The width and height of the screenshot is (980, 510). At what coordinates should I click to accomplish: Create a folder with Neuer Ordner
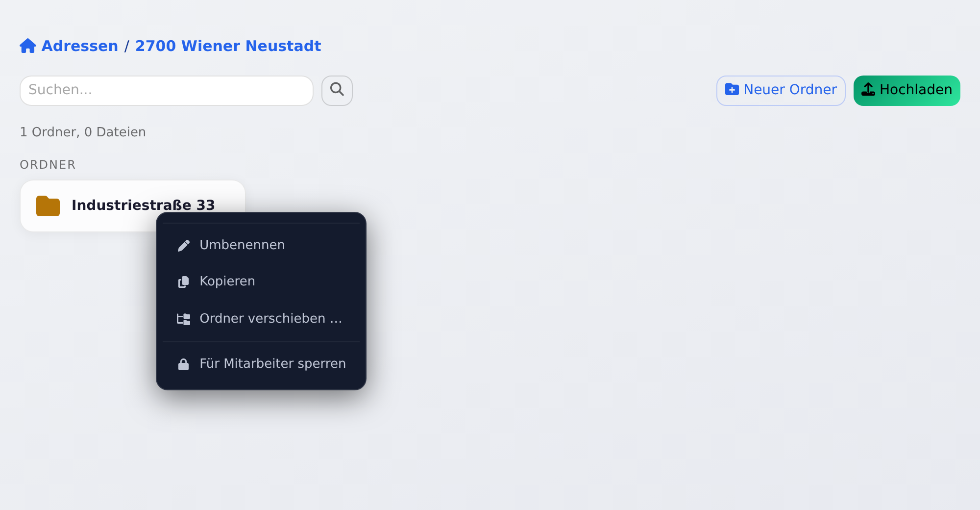[781, 90]
